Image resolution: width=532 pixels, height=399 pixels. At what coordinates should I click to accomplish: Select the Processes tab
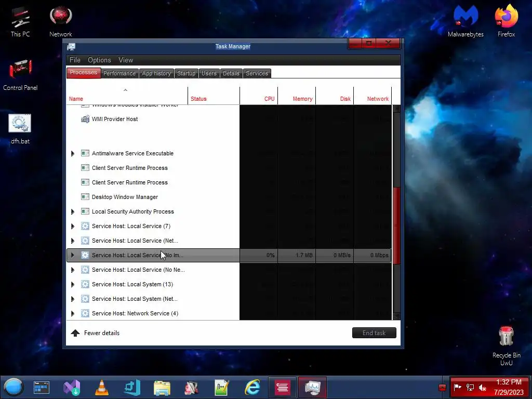pos(84,73)
